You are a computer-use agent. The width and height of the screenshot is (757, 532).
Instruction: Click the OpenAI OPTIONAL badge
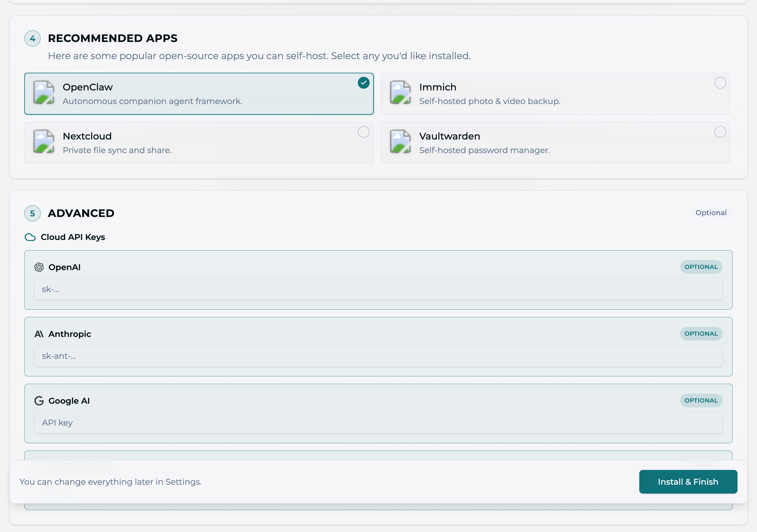701,267
